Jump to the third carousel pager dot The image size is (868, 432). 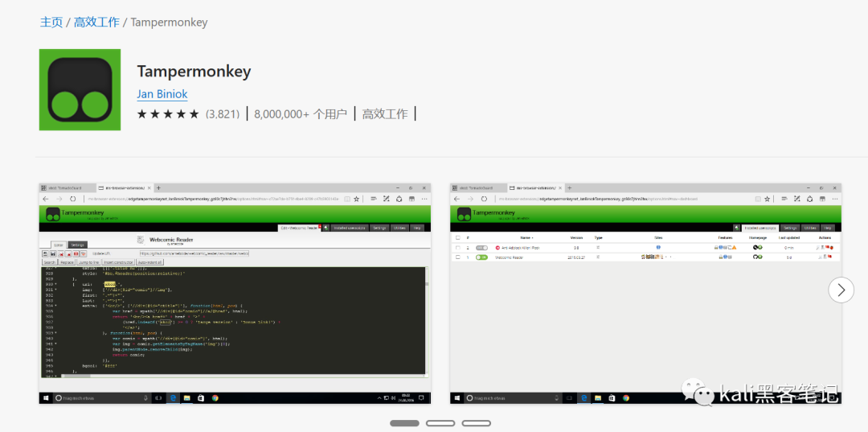tap(476, 423)
